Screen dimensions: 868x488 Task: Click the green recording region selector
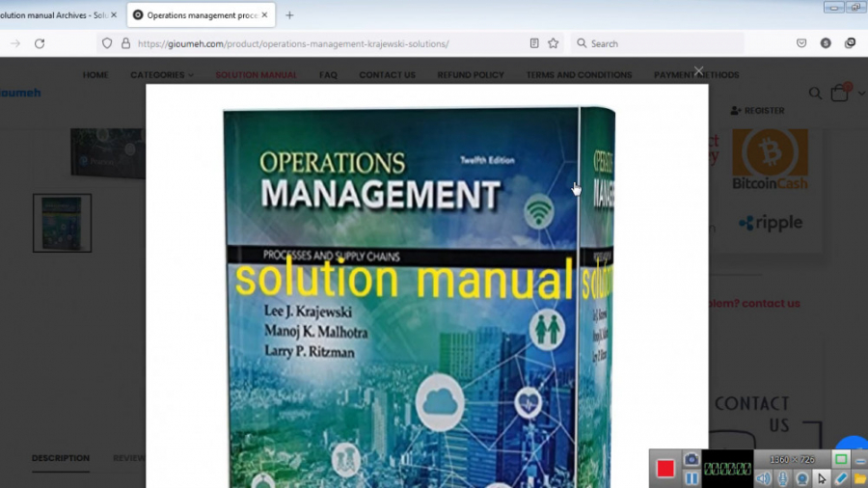(841, 459)
